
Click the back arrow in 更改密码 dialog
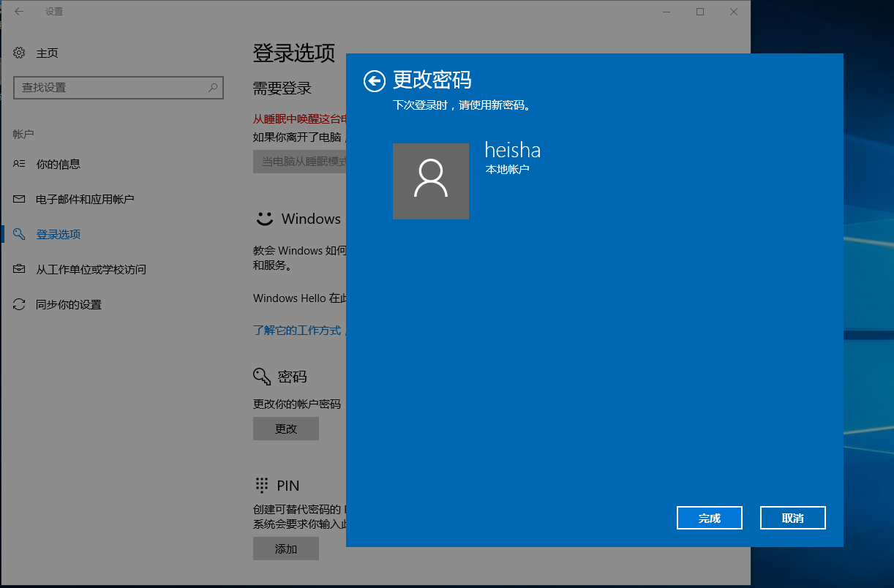click(x=374, y=81)
